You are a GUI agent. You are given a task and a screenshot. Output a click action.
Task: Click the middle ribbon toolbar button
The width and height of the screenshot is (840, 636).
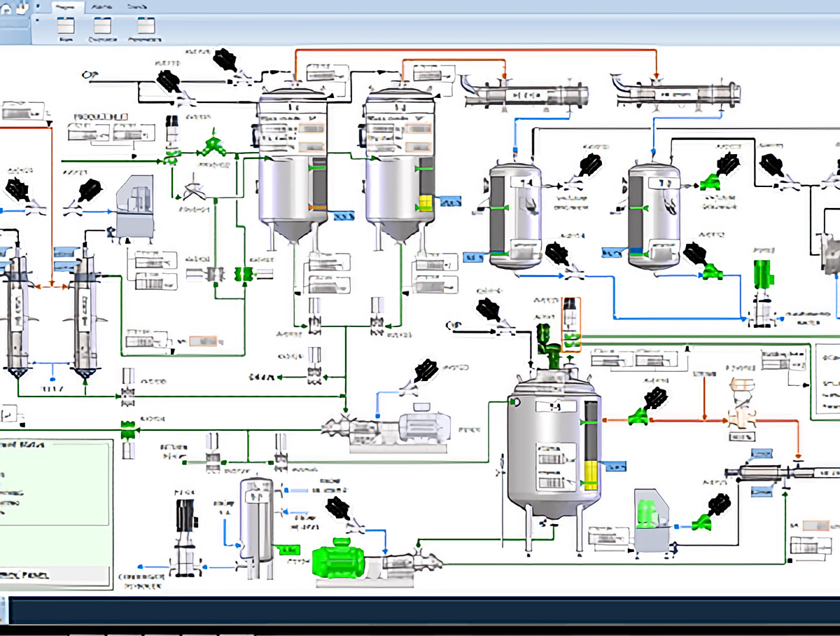click(x=103, y=29)
